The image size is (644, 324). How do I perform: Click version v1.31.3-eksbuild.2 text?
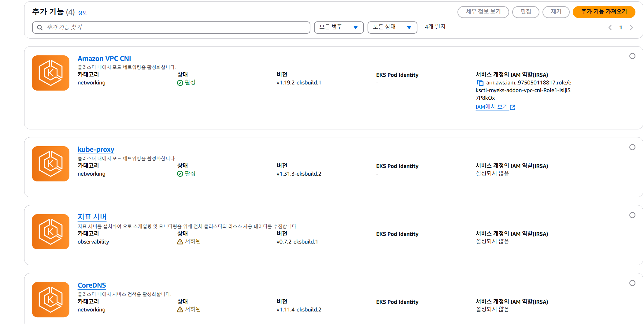[x=299, y=174]
